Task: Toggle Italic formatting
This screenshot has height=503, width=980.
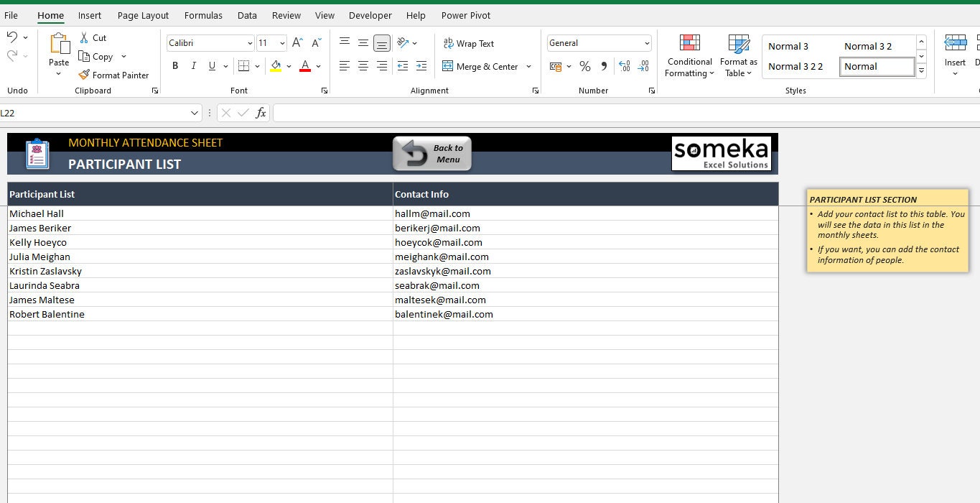Action: pyautogui.click(x=193, y=66)
